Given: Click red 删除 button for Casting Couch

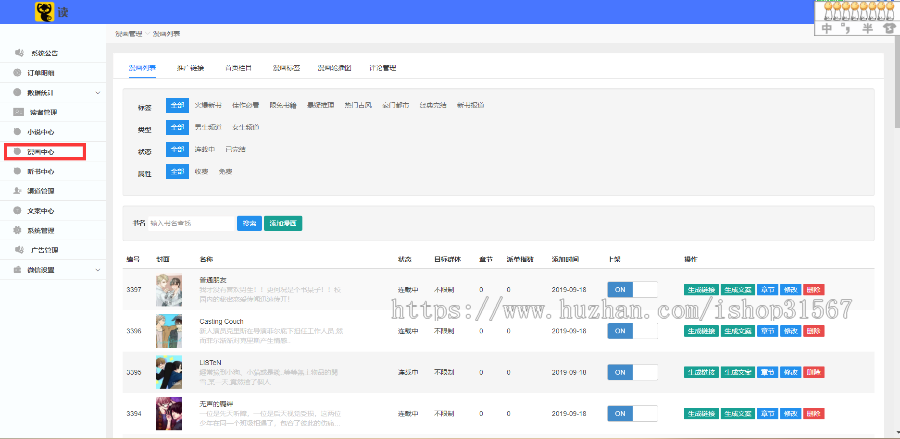Looking at the screenshot, I should click(814, 331).
